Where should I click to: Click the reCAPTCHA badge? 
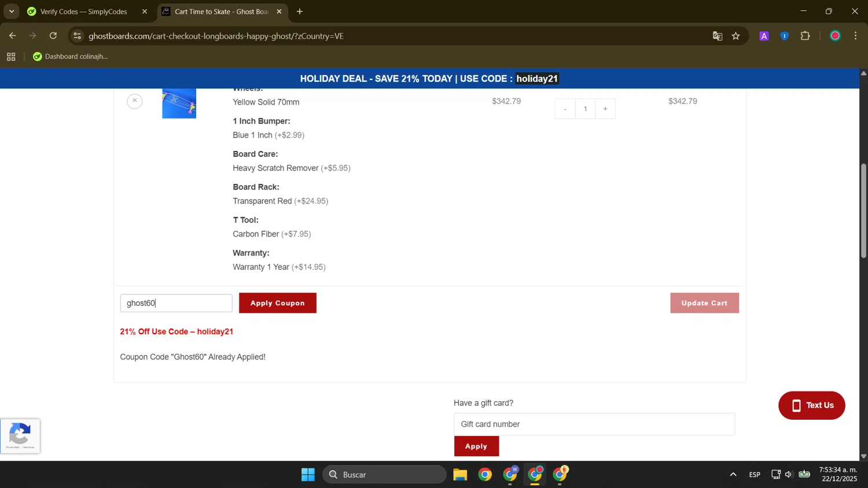pos(20,437)
